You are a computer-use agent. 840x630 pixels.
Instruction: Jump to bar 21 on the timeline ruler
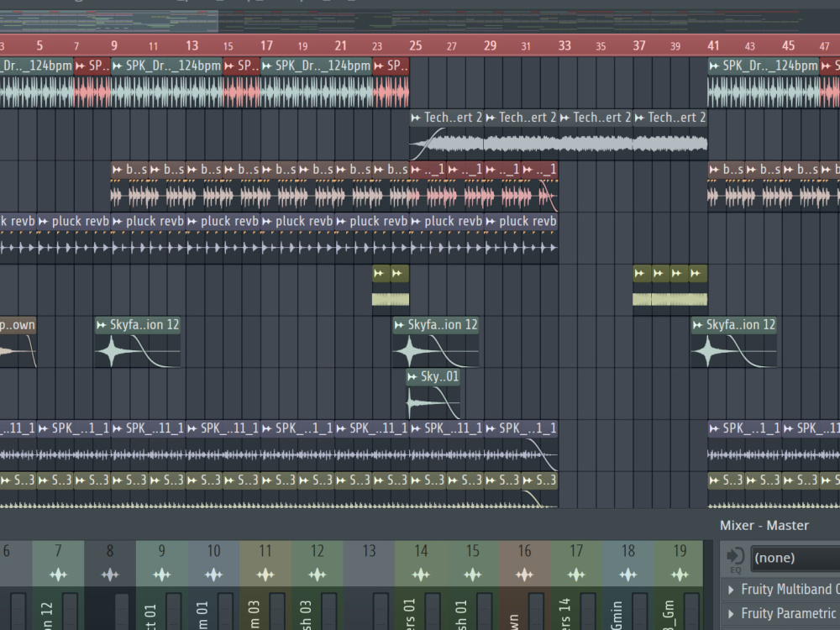point(341,46)
